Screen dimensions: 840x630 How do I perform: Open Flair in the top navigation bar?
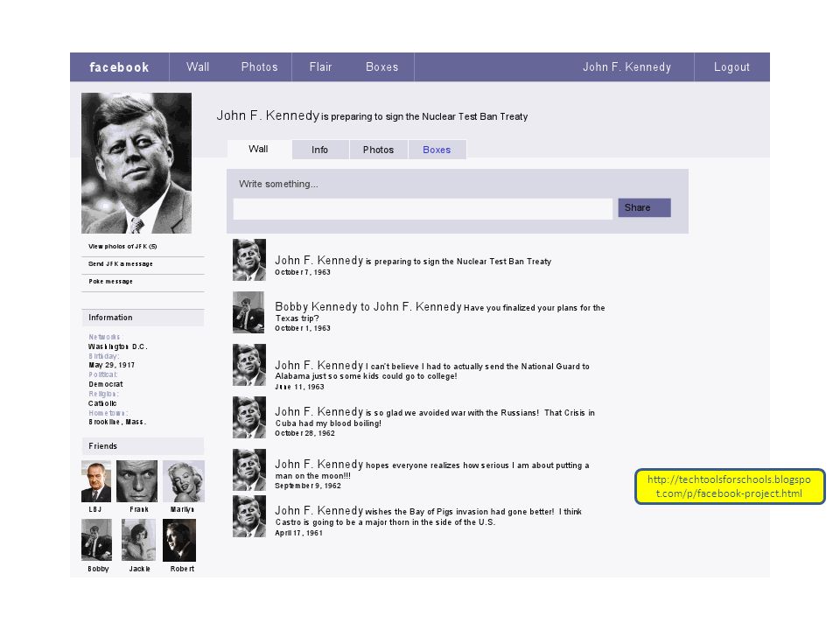(320, 67)
